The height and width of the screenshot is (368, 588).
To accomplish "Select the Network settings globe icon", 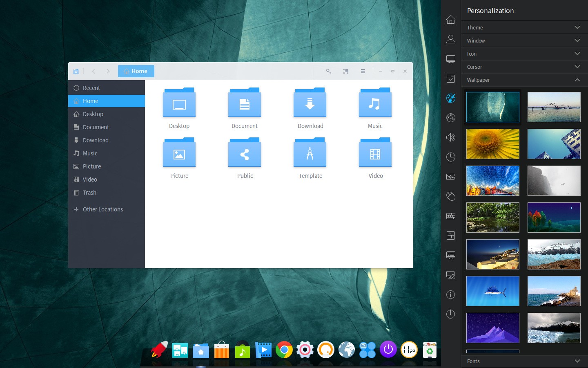I will click(x=451, y=118).
